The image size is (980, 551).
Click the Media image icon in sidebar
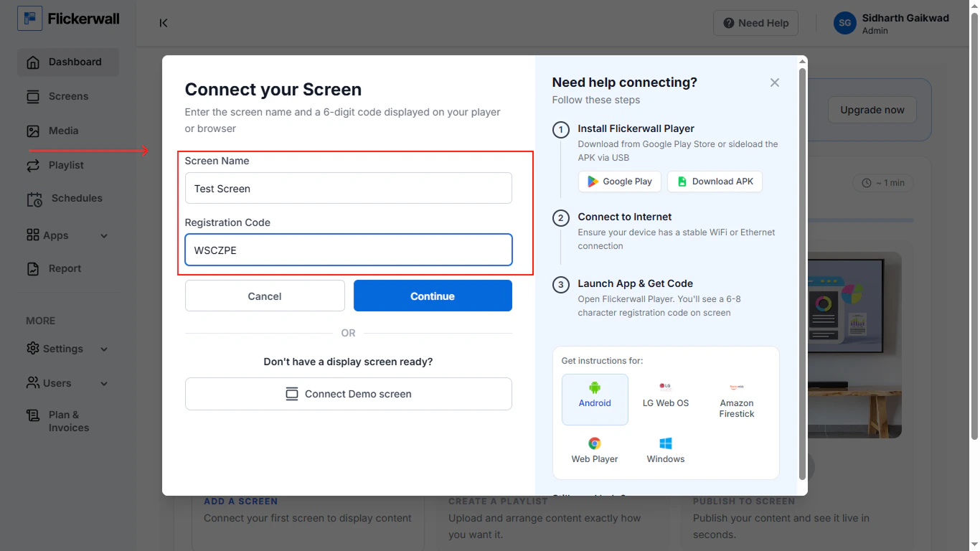click(33, 131)
